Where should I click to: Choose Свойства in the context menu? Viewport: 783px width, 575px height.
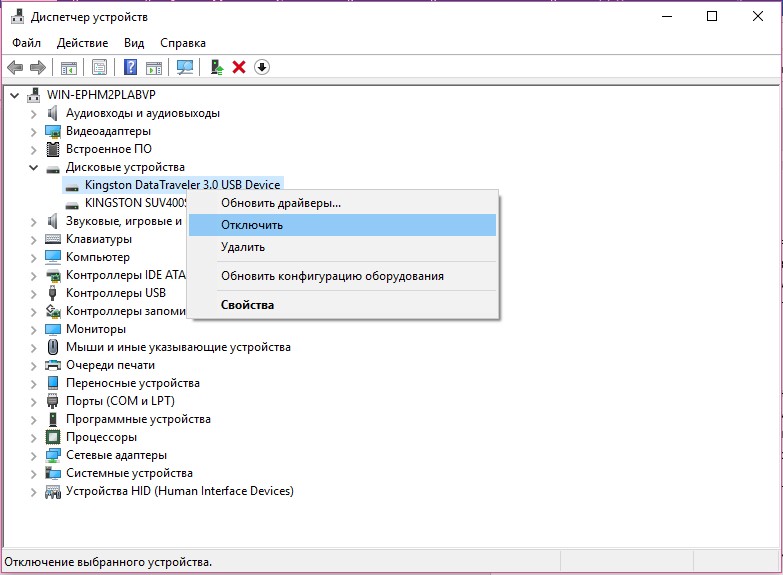[343, 305]
